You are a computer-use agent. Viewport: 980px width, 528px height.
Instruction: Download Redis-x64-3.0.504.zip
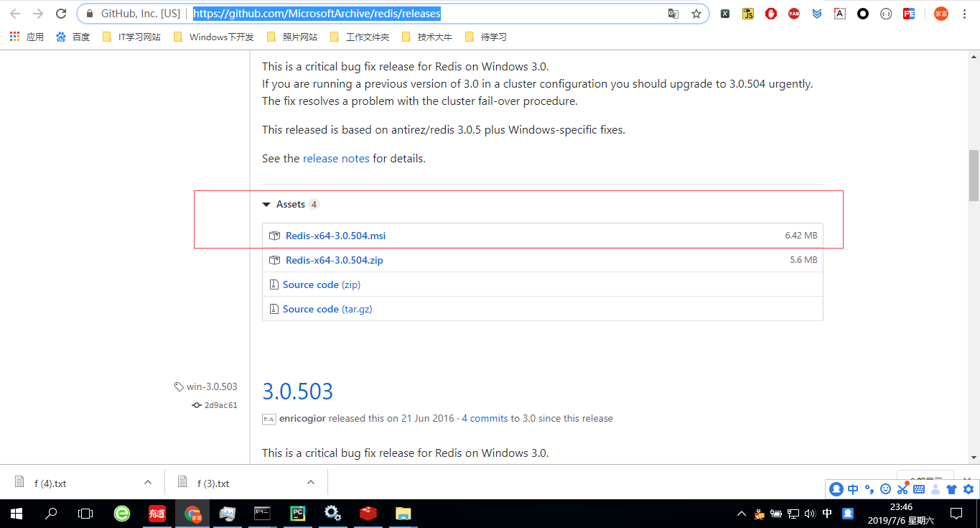pos(335,259)
